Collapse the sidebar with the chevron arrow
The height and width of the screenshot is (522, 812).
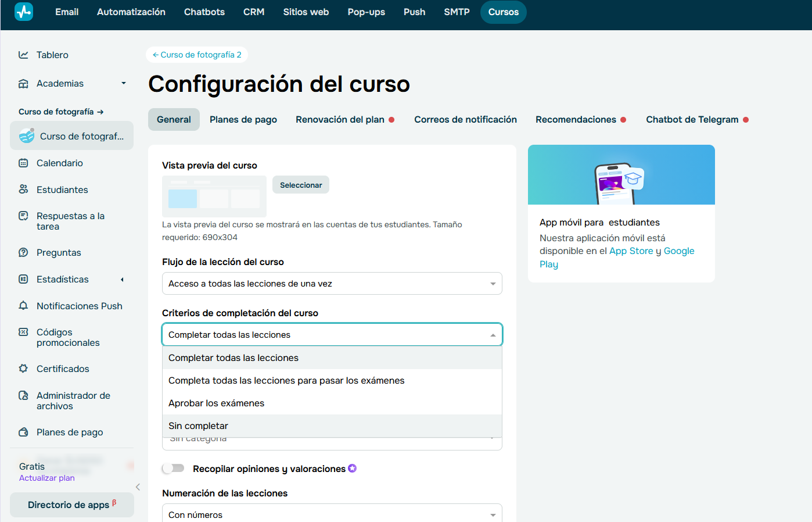point(138,487)
